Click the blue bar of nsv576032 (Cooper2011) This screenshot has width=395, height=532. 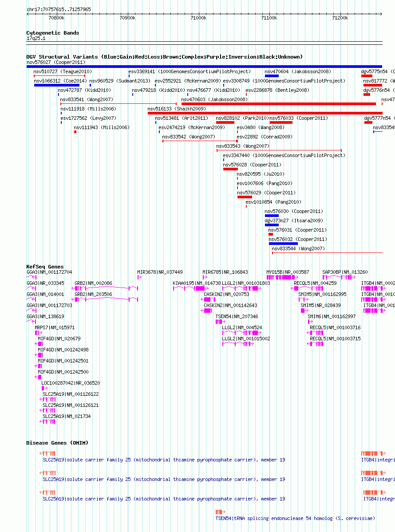pyautogui.click(x=283, y=244)
